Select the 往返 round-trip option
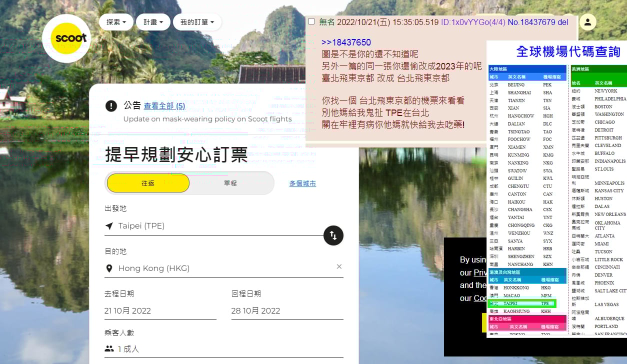627x364 pixels. (x=148, y=183)
